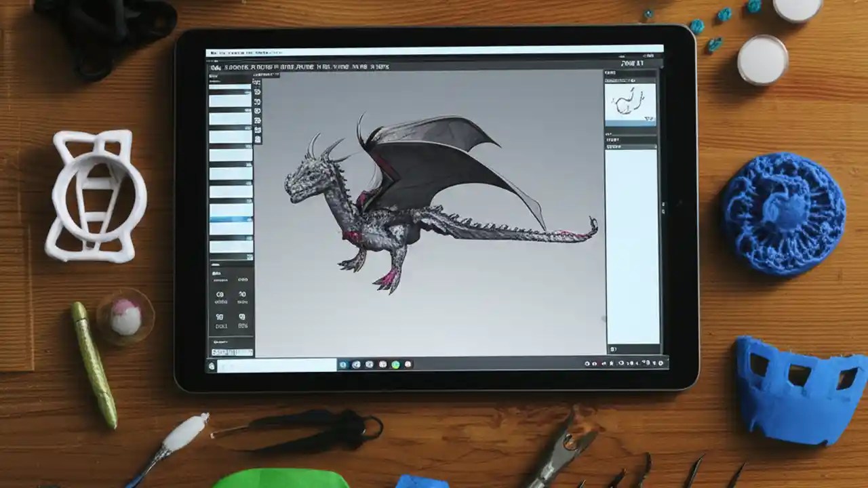
Task: Open the first dropdown field in the left panel
Action: (231, 87)
